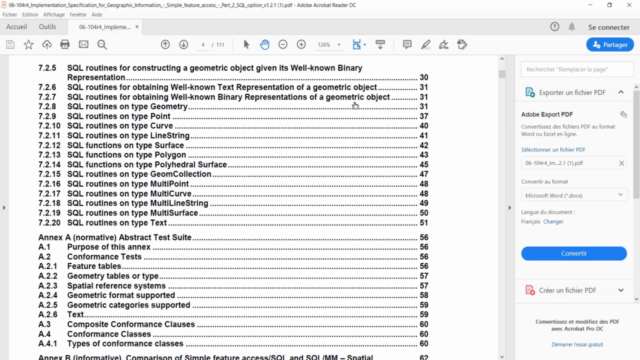Open the Help question mark icon

(x=554, y=27)
